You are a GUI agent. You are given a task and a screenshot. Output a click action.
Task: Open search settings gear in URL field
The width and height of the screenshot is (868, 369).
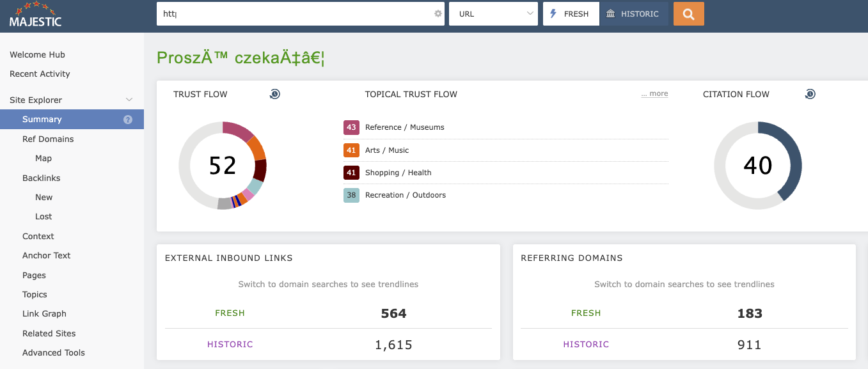click(438, 13)
